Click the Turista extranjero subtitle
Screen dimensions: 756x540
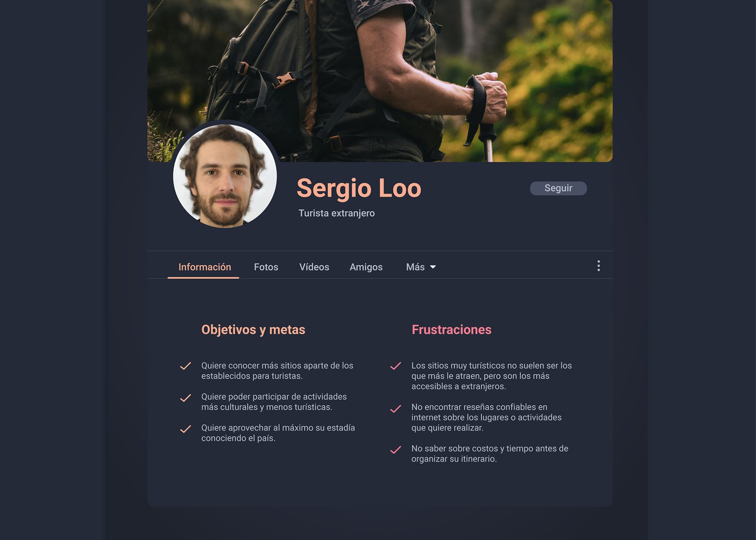click(x=336, y=213)
